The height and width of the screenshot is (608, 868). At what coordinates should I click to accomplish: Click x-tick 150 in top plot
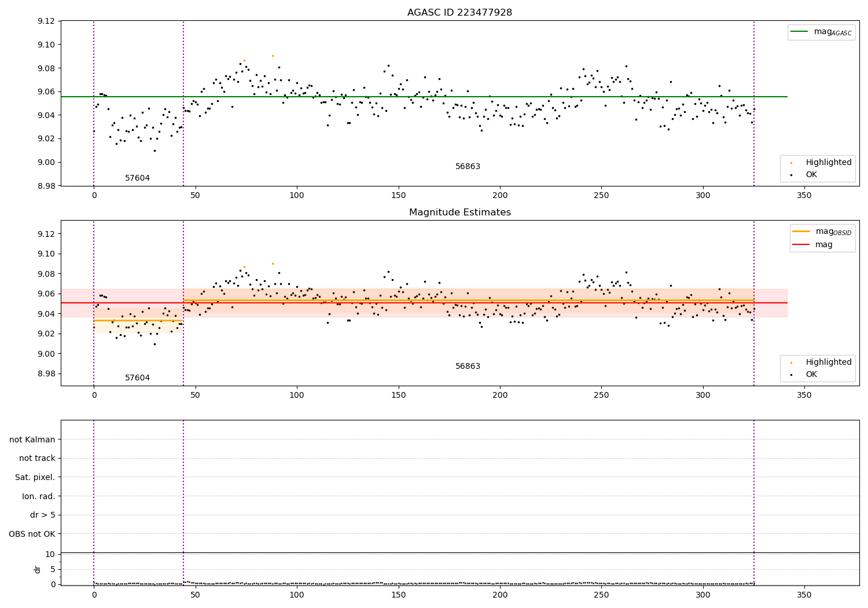[x=398, y=196]
